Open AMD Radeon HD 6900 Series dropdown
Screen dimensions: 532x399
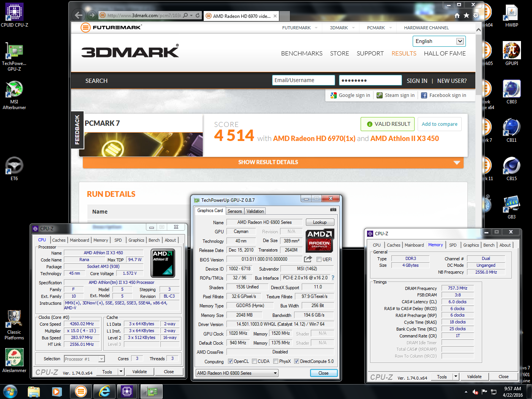click(237, 373)
